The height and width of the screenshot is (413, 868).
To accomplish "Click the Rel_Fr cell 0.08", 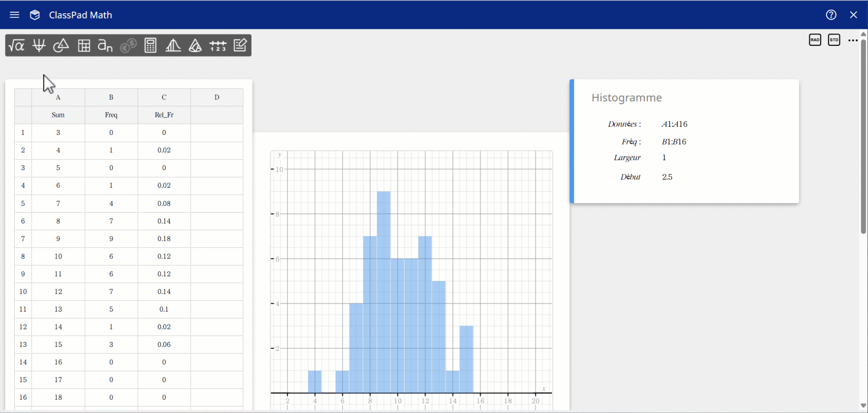I will (164, 203).
